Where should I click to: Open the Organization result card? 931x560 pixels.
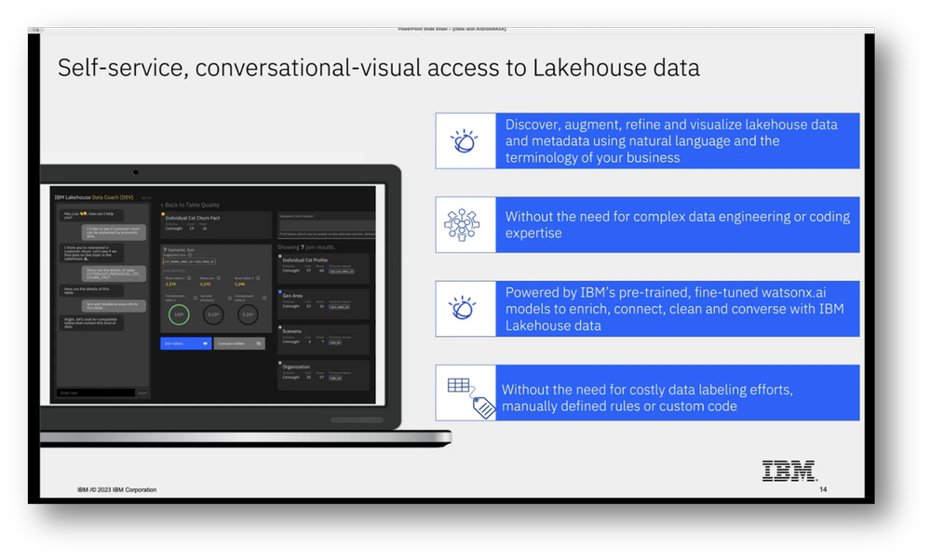[x=324, y=376]
